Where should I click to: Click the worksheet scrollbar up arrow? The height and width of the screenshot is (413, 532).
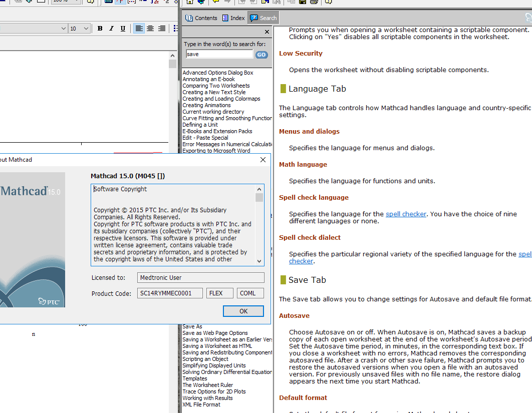(172, 56)
